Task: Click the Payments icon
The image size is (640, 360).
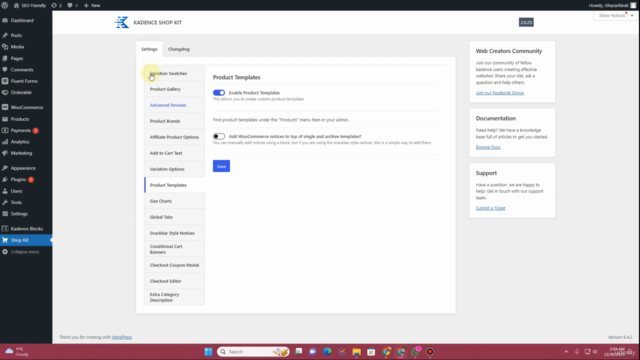Action: (x=5, y=131)
